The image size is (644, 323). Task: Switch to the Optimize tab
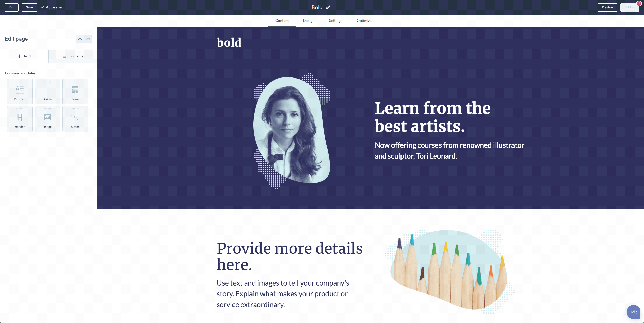click(x=364, y=20)
